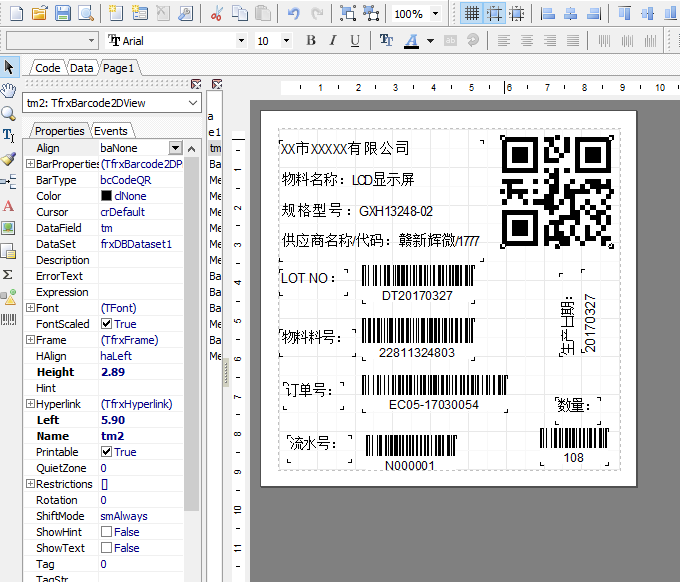The image size is (680, 582).
Task: Select the Hand pan tool
Action: coord(9,90)
